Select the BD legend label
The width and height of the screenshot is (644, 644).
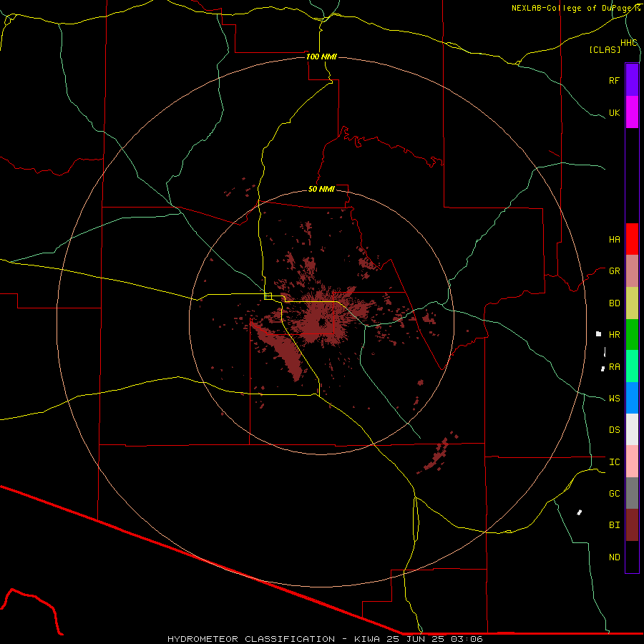tap(614, 303)
